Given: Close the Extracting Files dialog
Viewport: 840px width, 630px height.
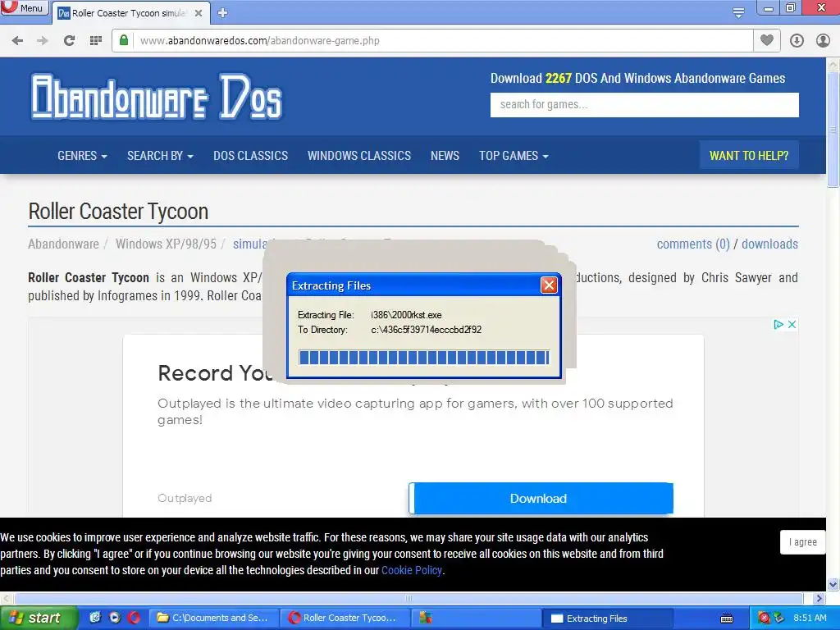Looking at the screenshot, I should [x=549, y=285].
